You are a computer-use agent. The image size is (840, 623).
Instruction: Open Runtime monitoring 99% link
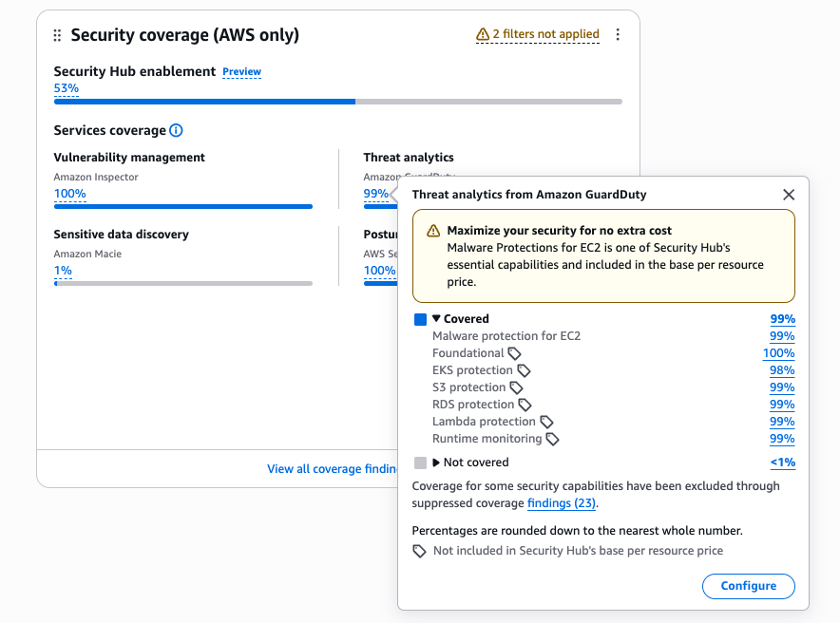(782, 439)
